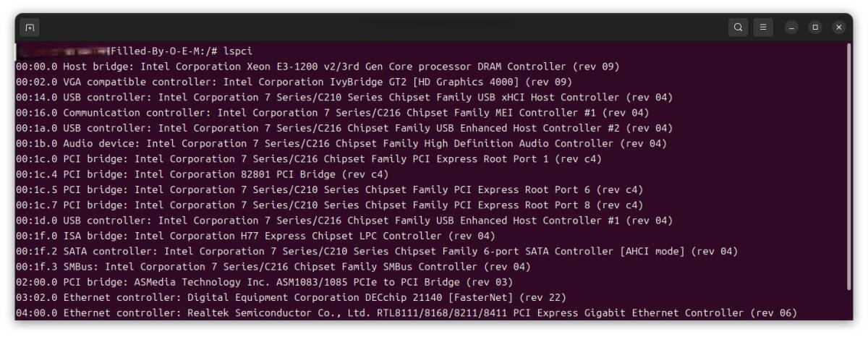Click the Realtek Gigabit Ethernet Controller line
Viewport: 868px width, 337px height.
tap(405, 313)
